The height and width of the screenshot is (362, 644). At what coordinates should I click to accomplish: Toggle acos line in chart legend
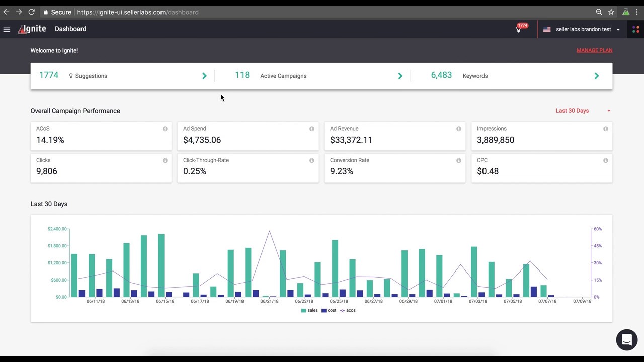click(348, 310)
